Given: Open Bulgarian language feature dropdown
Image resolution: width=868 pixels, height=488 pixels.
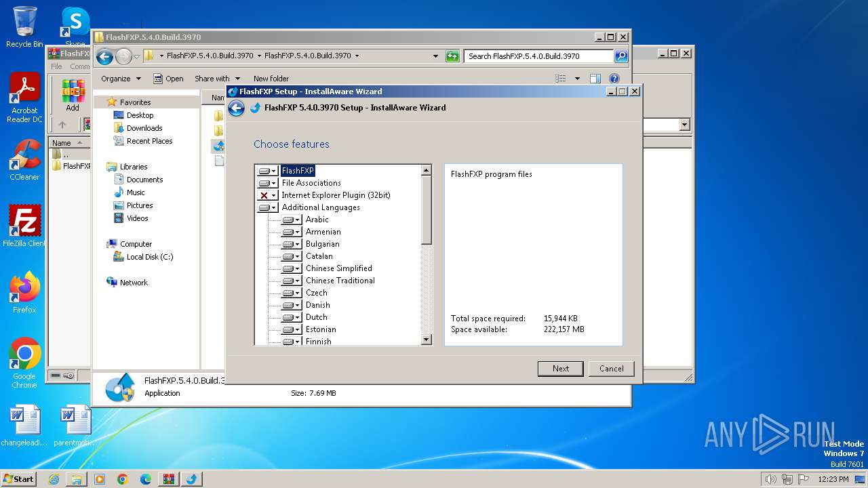Looking at the screenshot, I should pyautogui.click(x=291, y=244).
